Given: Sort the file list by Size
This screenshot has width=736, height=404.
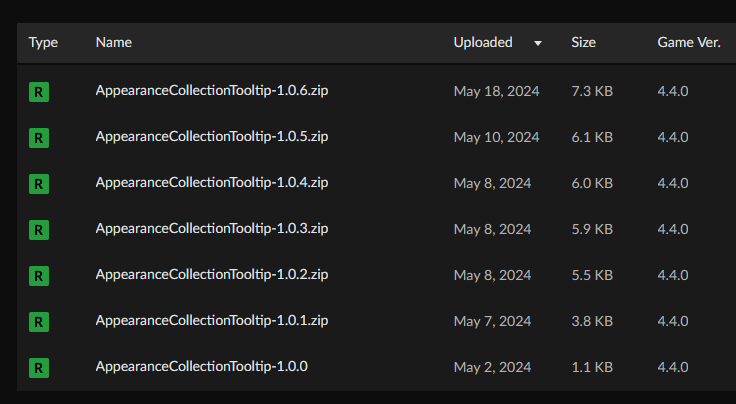Looking at the screenshot, I should pos(583,42).
